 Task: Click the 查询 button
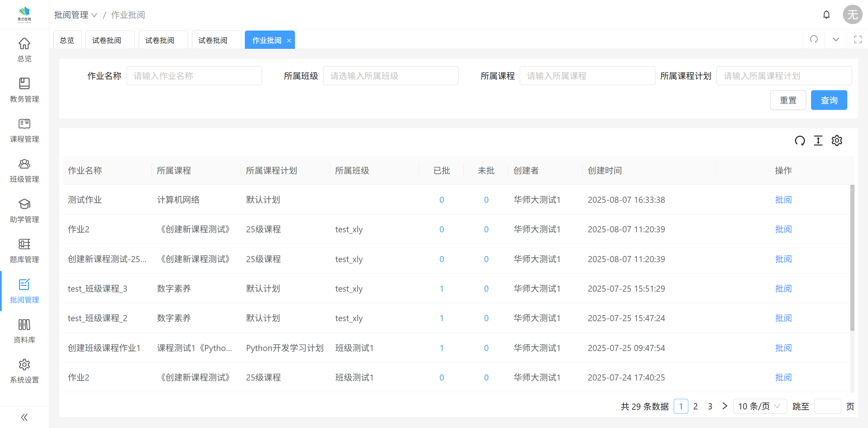click(829, 100)
